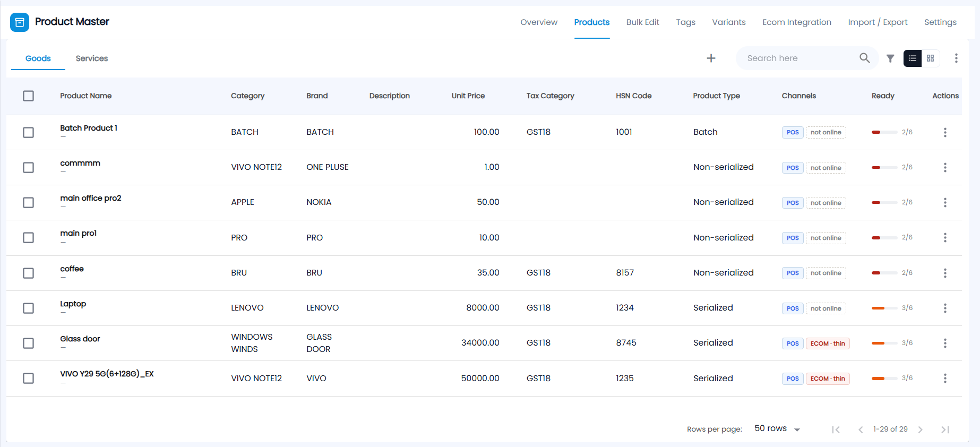Click the POS badge for Laptop
Viewport: 980px width, 447px height.
[793, 308]
